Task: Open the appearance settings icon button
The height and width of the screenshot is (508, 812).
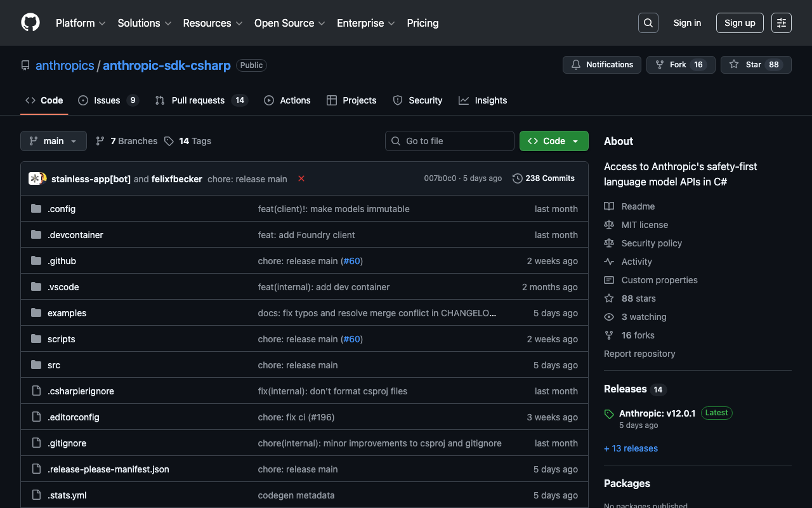Action: point(782,23)
